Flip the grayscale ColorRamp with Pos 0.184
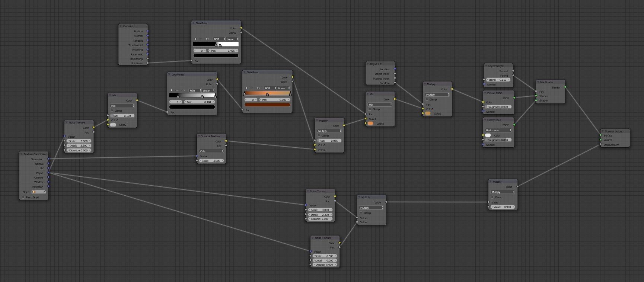Screen dimensions: 644x282 [x=183, y=90]
